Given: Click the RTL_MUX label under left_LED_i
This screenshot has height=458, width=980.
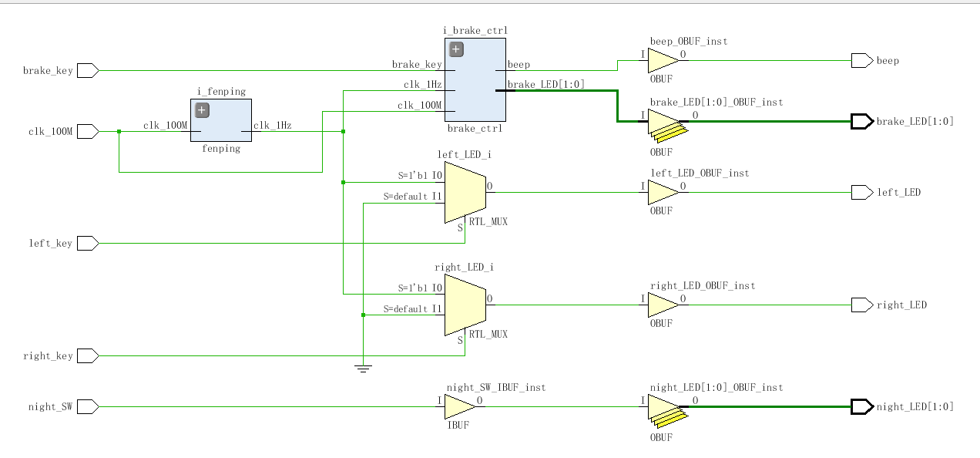Looking at the screenshot, I should point(488,221).
